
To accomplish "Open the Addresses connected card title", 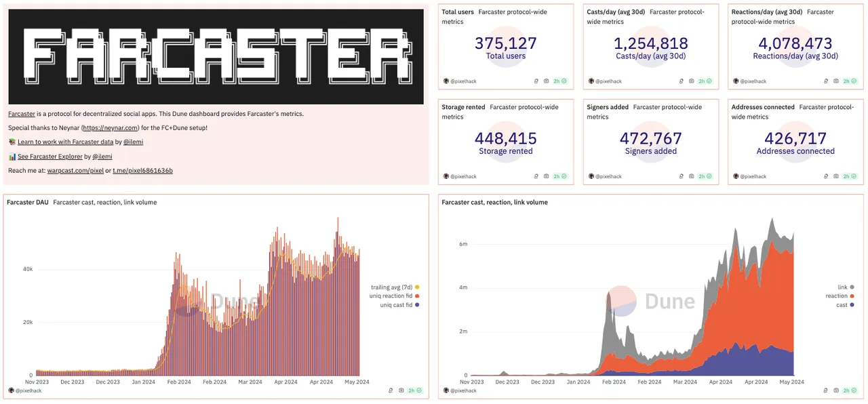I will (x=763, y=107).
